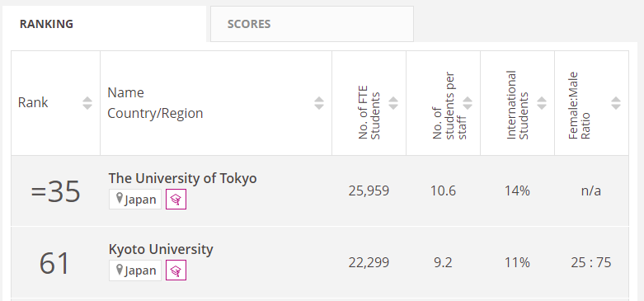Sort by students per staff arrows
The height and width of the screenshot is (301, 644).
pos(468,103)
